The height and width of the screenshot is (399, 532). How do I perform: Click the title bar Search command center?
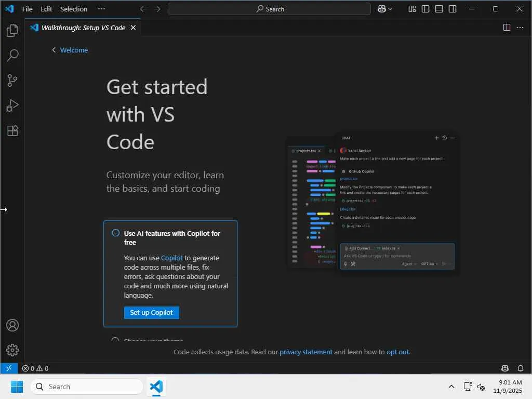tap(269, 9)
